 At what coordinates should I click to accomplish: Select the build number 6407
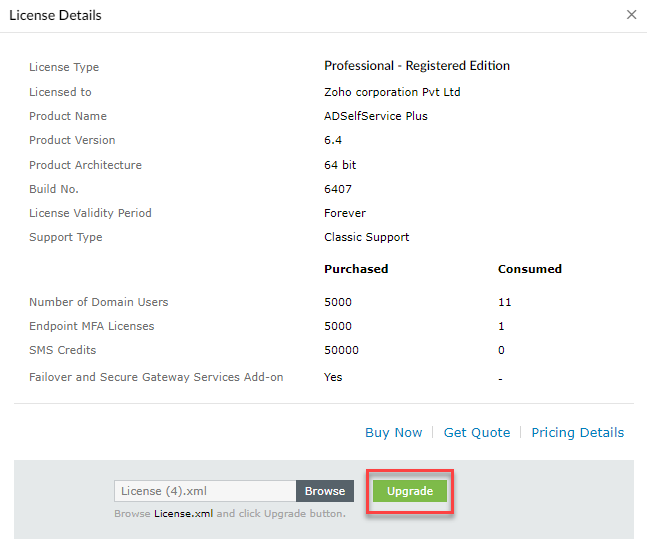pyautogui.click(x=338, y=189)
